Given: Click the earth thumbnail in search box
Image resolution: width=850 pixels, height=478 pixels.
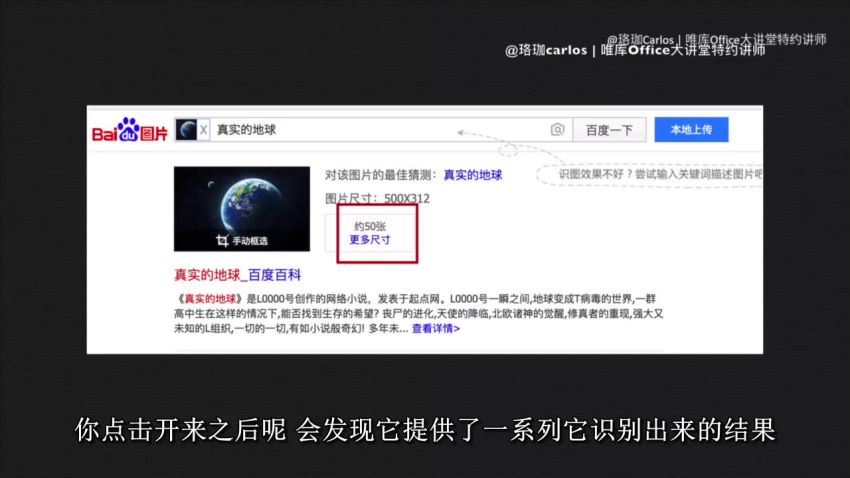Looking at the screenshot, I should pos(186,130).
